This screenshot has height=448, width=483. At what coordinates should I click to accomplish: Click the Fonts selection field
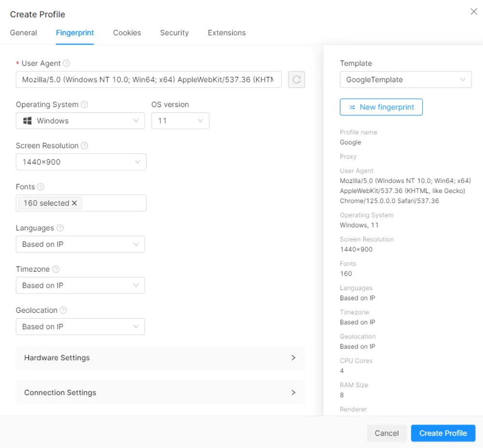coord(81,203)
